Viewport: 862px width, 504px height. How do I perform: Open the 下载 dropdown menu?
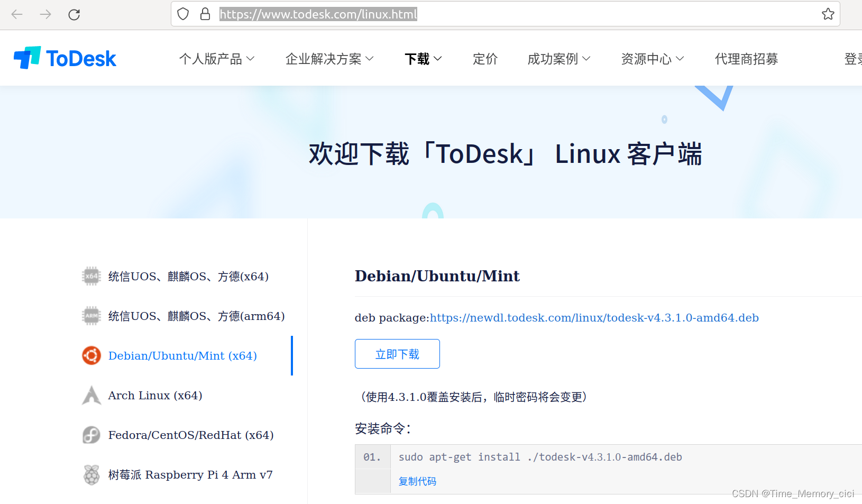(x=423, y=59)
